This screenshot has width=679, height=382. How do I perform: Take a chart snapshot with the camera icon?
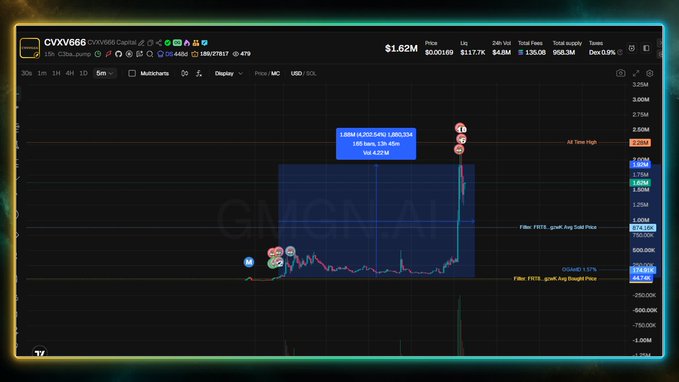(621, 73)
